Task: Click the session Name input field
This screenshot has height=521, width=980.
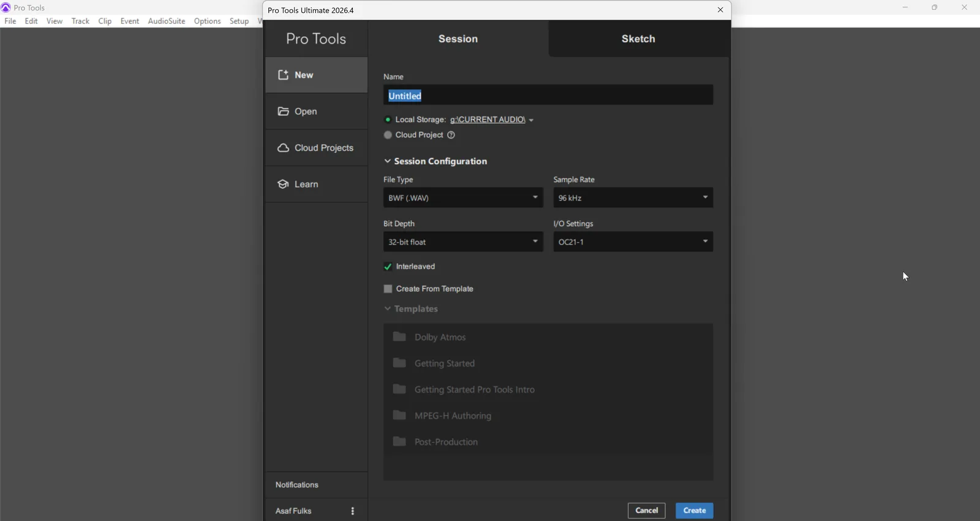Action: tap(548, 96)
